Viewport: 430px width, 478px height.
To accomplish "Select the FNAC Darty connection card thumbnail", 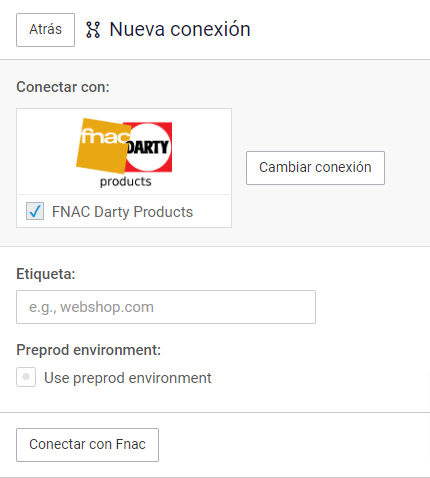I will [124, 152].
